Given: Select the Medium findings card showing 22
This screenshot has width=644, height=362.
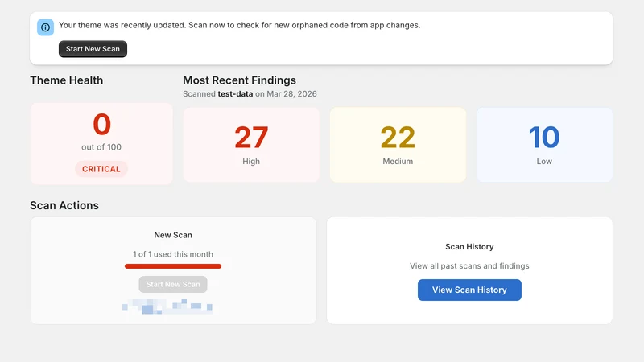Looking at the screenshot, I should [398, 145].
